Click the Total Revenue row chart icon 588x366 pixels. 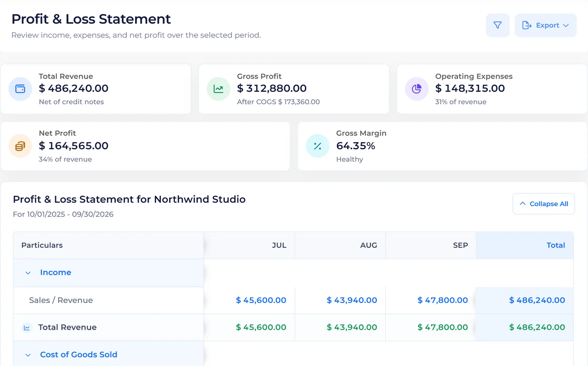[x=27, y=327]
